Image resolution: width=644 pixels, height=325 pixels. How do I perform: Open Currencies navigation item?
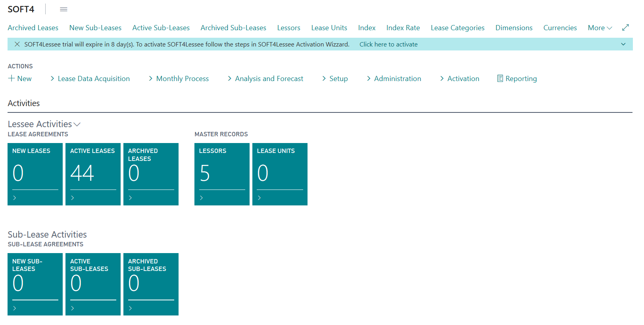point(560,28)
